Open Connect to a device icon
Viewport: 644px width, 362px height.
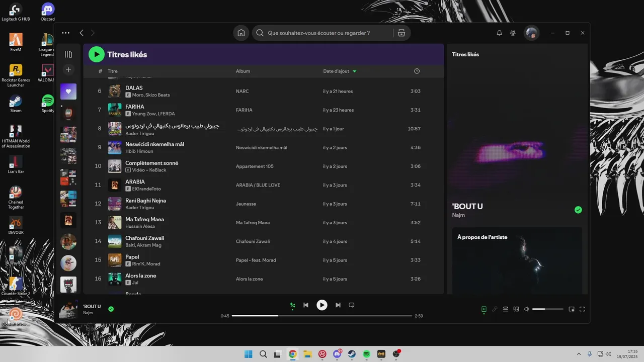pyautogui.click(x=516, y=309)
